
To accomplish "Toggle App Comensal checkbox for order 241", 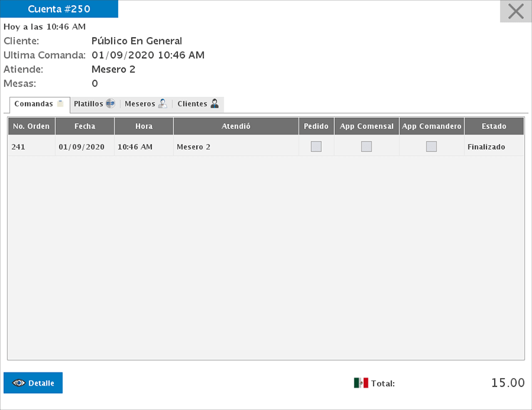I will point(367,146).
